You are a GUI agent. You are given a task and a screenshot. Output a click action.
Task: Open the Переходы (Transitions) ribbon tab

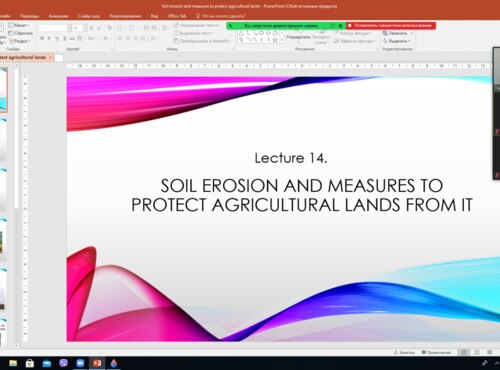(29, 16)
